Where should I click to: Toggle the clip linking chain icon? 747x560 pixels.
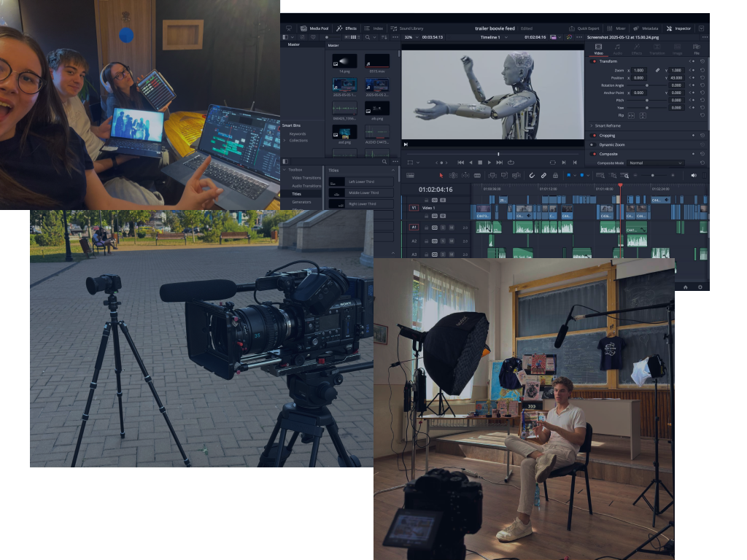coord(543,176)
